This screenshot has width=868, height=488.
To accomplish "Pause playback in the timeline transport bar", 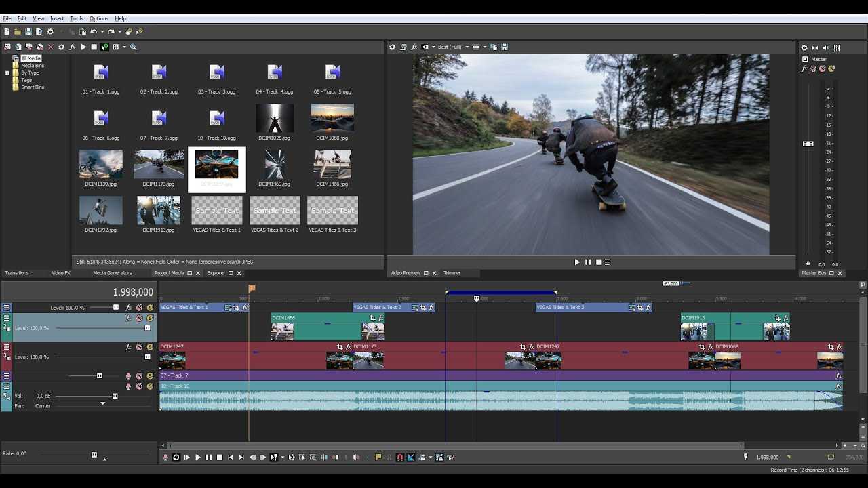I will (209, 457).
